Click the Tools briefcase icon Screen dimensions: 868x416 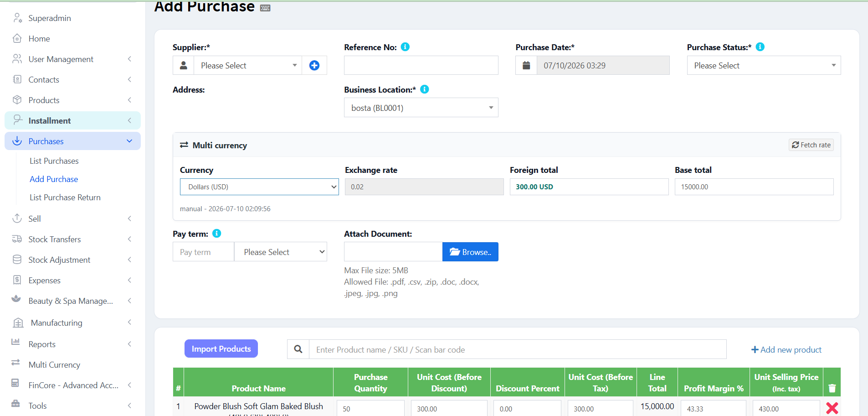16,404
